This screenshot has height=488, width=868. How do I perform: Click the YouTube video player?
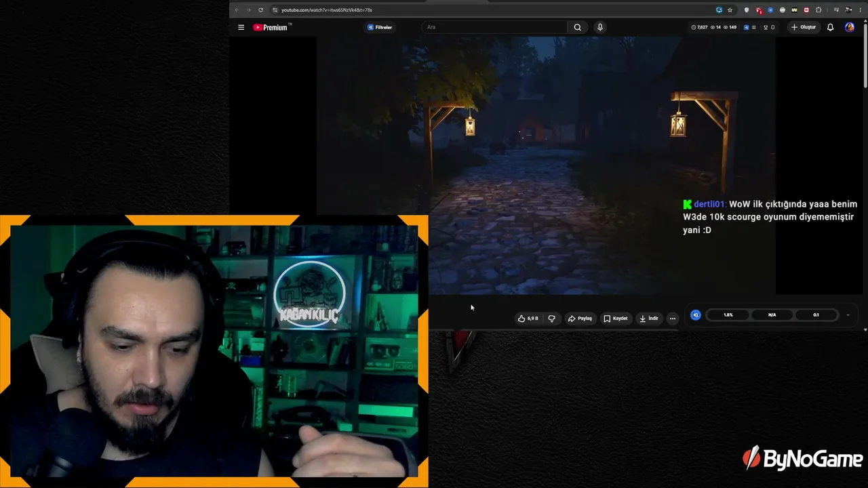pos(546,165)
